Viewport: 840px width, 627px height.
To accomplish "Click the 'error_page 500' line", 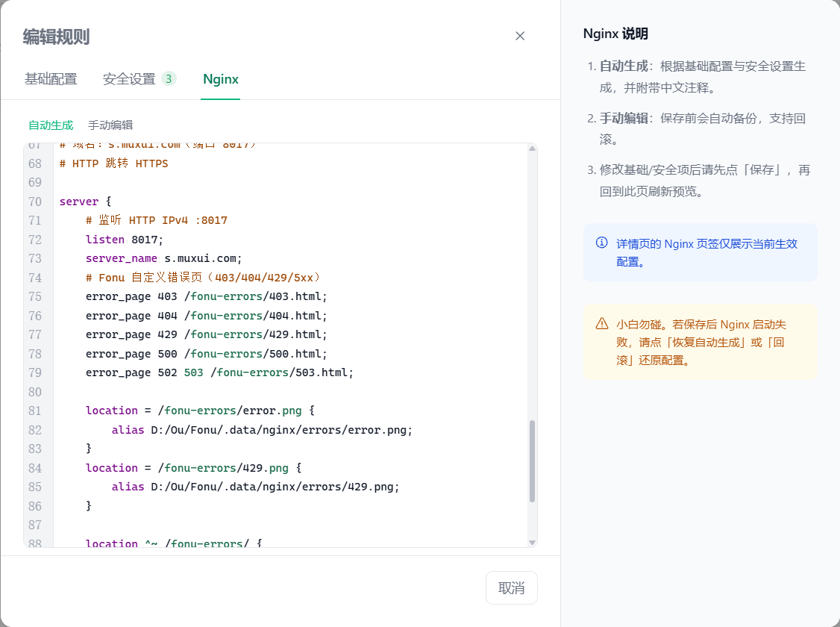I will coord(206,354).
